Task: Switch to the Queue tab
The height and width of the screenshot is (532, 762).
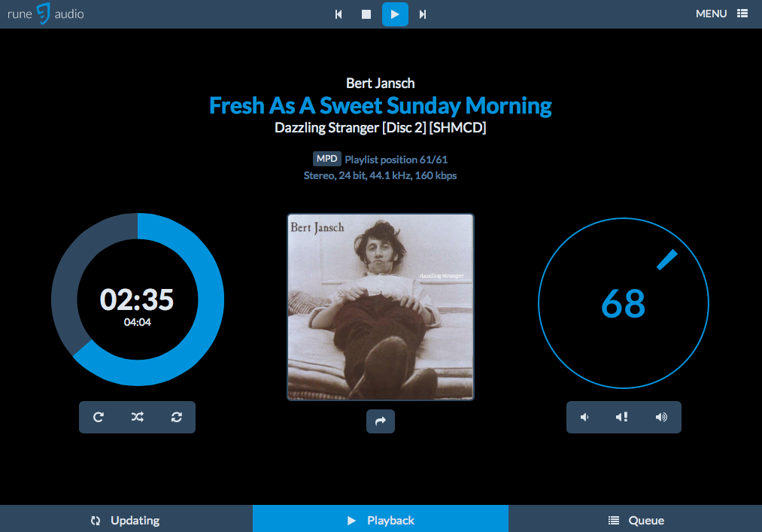Action: pyautogui.click(x=635, y=520)
